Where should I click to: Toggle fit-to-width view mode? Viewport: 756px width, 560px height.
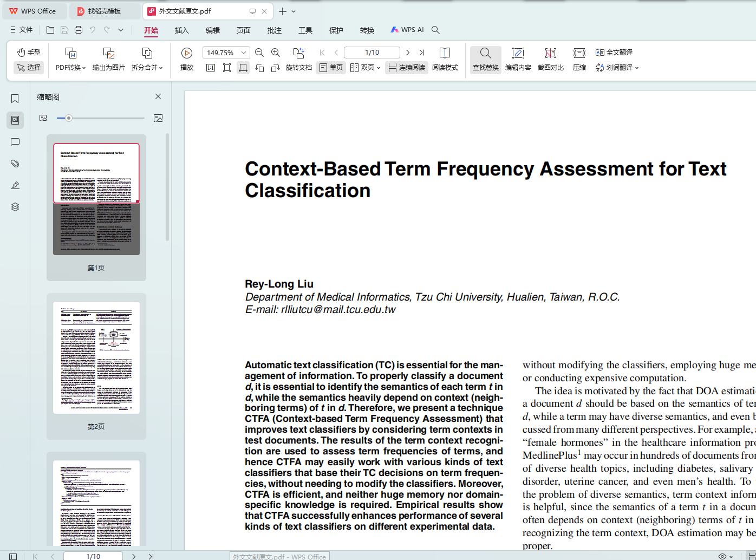coord(243,68)
